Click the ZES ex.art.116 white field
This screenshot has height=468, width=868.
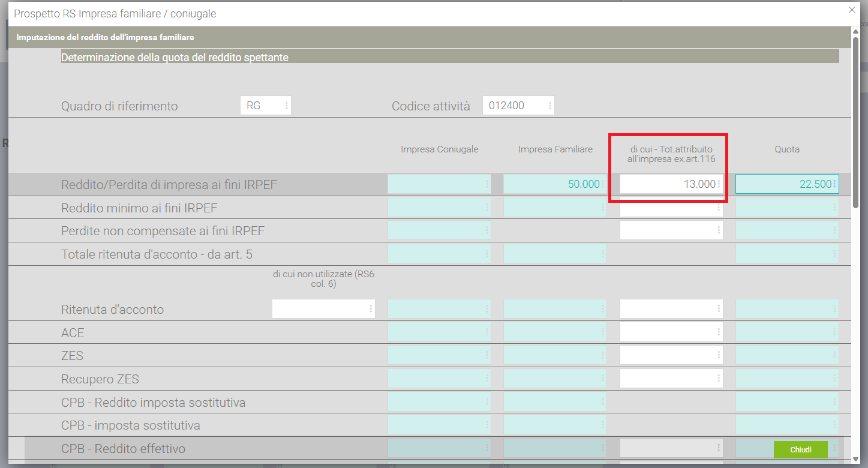[671, 355]
